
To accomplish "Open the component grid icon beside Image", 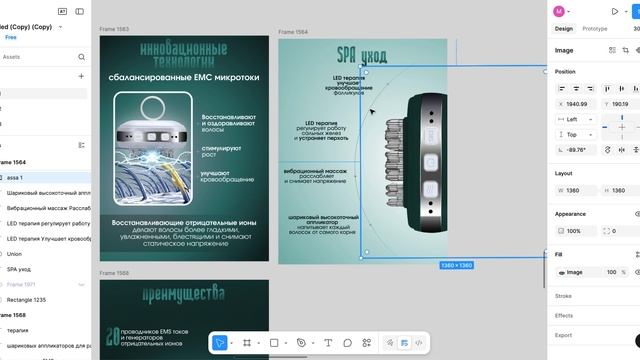I will click(612, 50).
